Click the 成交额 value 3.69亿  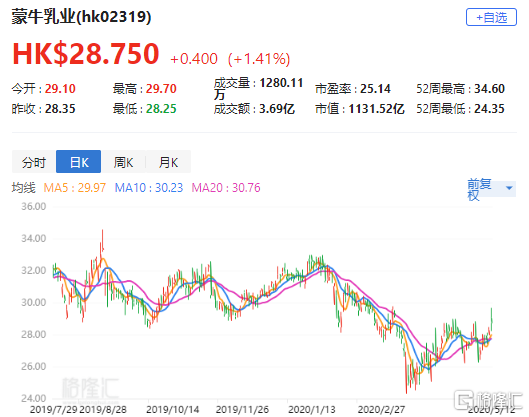point(277,109)
